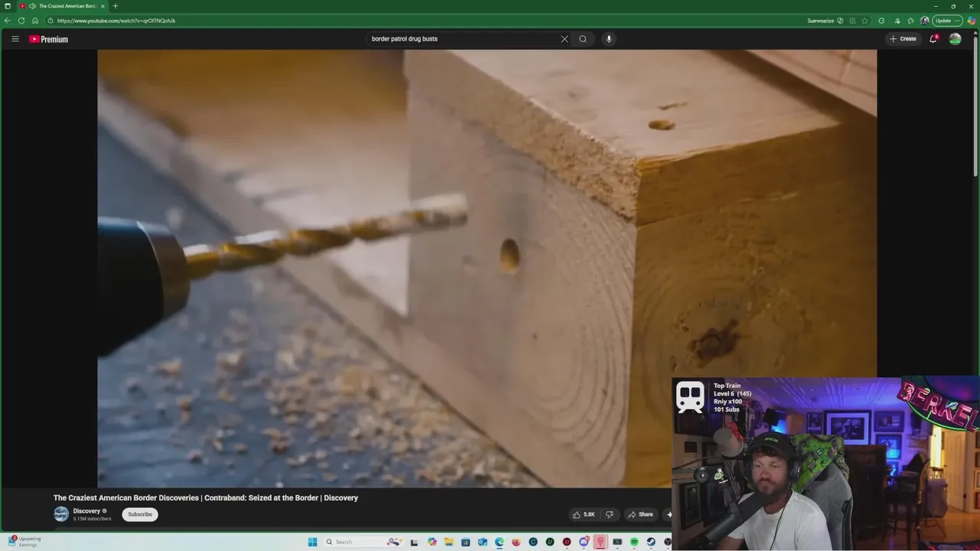Open the Windows Start menu
The image size is (980, 551).
[312, 542]
